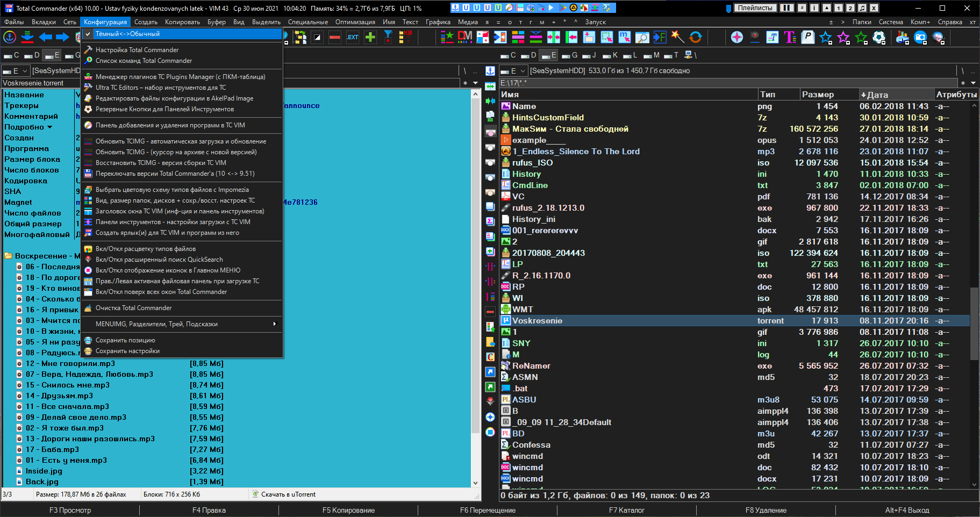Toggle the pause button in title bar
The height and width of the screenshot is (517, 980).
pyautogui.click(x=787, y=8)
